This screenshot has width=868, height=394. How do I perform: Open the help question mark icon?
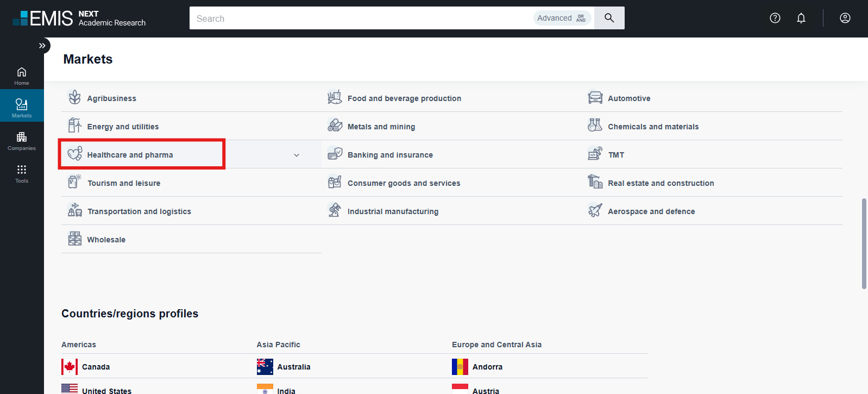775,18
